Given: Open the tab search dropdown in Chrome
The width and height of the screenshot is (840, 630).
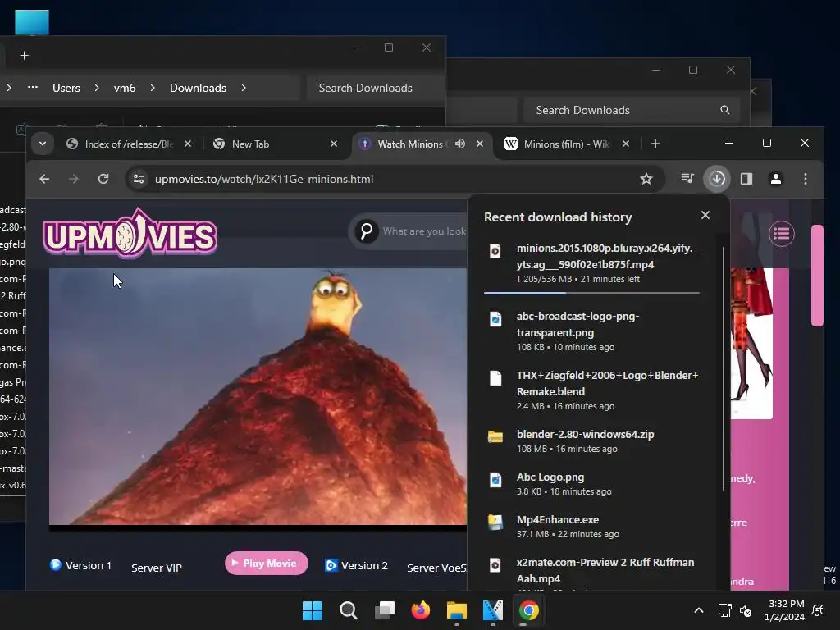Looking at the screenshot, I should point(43,144).
